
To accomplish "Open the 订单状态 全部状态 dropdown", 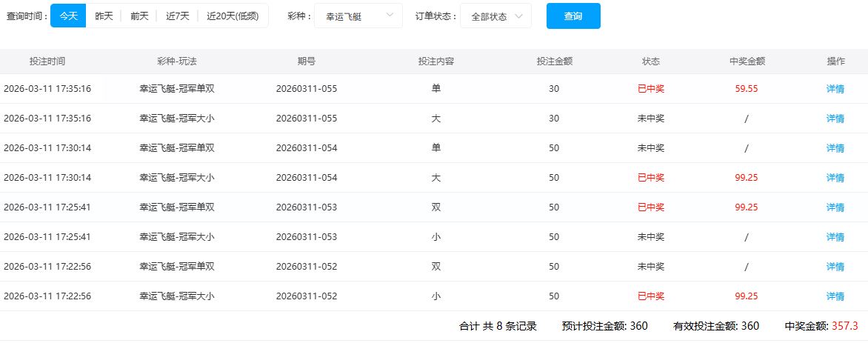I will [495, 16].
